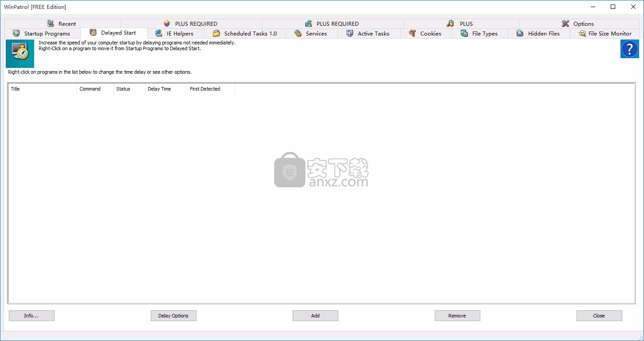Switch to the Startup Programs tab

pyautogui.click(x=43, y=33)
